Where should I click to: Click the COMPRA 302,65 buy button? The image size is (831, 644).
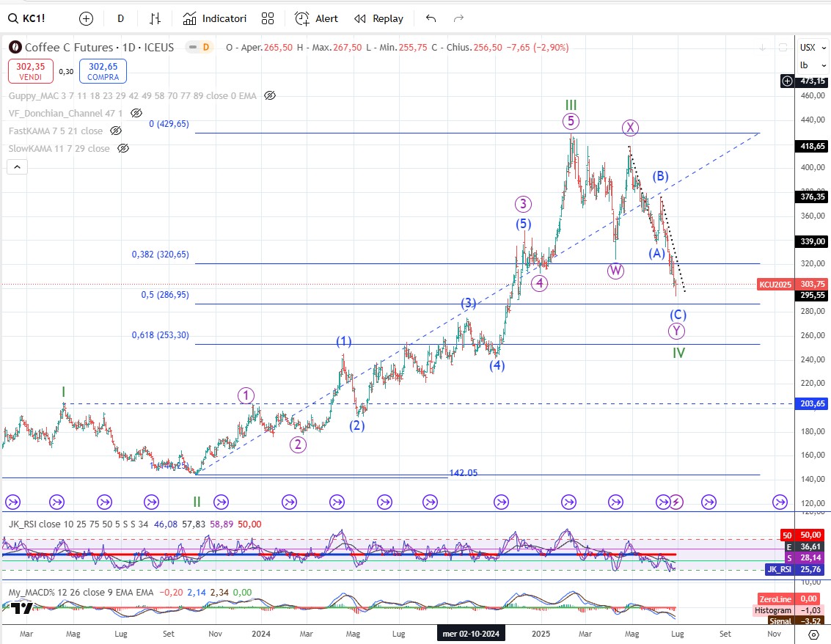(103, 71)
